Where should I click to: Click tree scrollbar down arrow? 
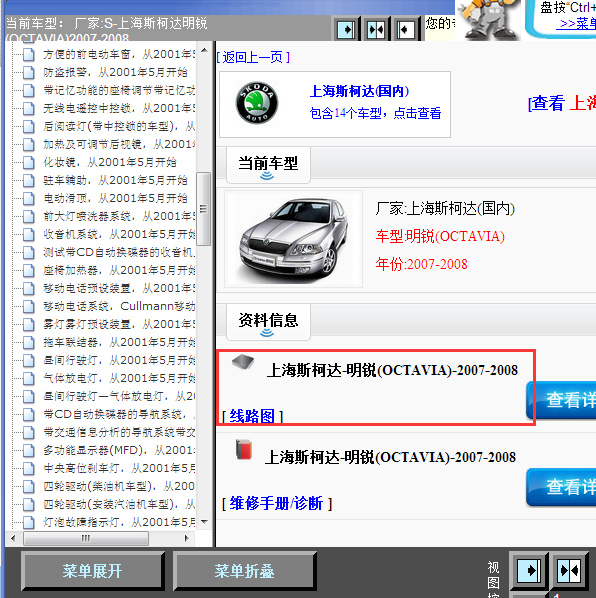tap(204, 522)
